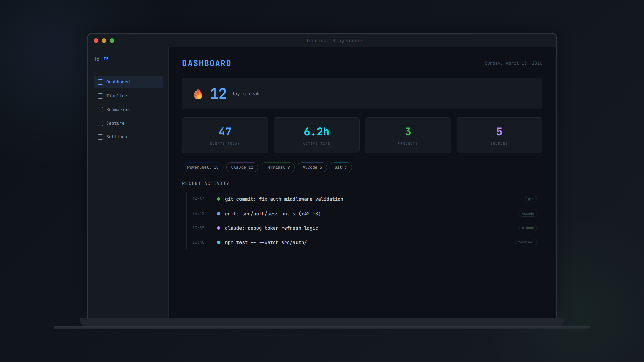Click the purple dot beside the claude event
The image size is (644, 362).
218,228
